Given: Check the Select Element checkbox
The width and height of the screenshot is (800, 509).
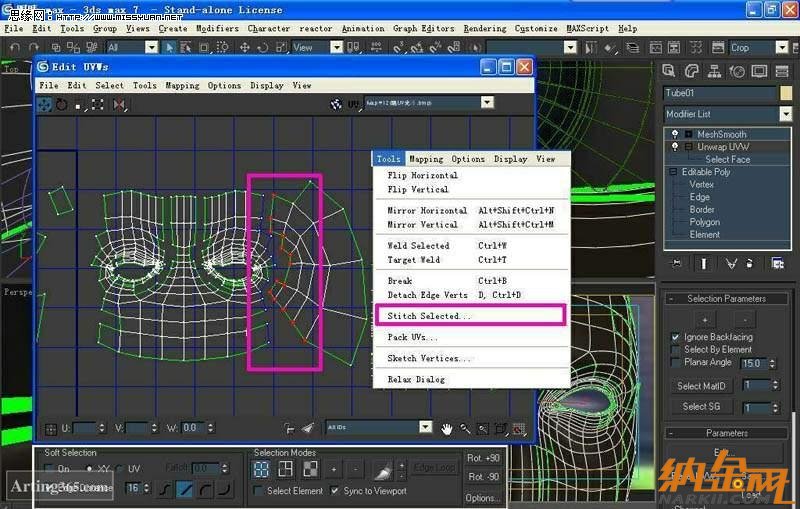Looking at the screenshot, I should [x=258, y=491].
